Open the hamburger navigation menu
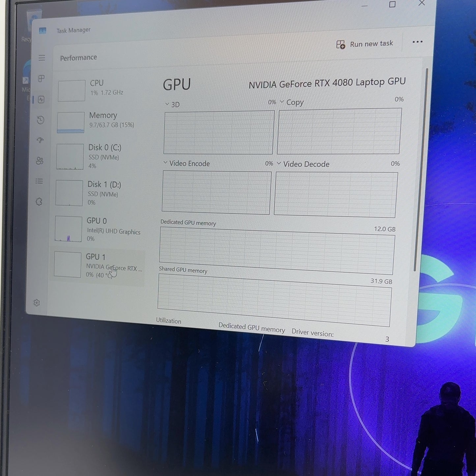Screen dimensions: 476x476 (x=42, y=58)
